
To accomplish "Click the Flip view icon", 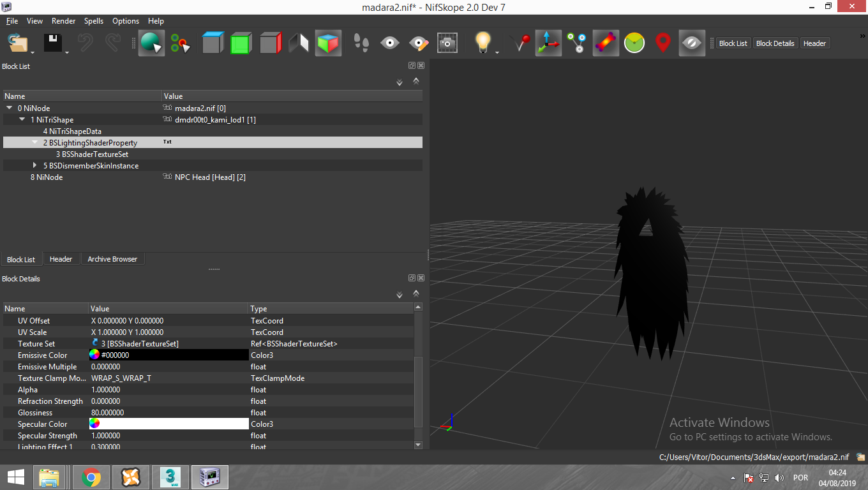I will pos(299,43).
